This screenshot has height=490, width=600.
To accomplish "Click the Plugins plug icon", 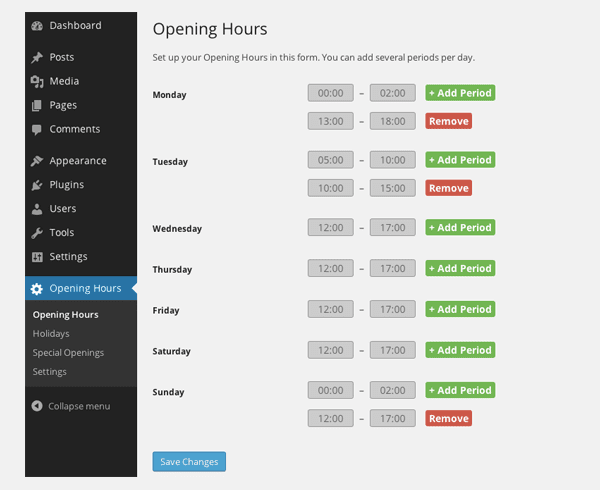I will [37, 185].
